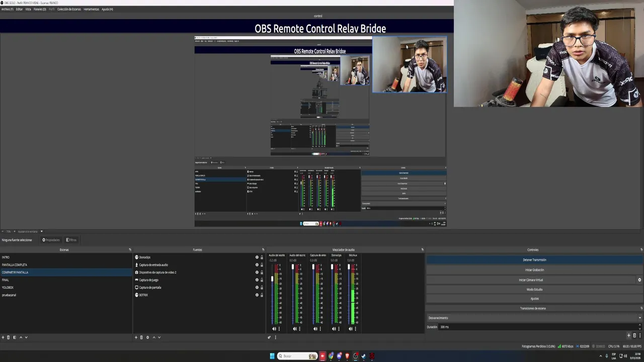Viewport: 644px width, 362px height.
Task: Toggle visibility of Captura de entrada audio
Action: [x=257, y=265]
